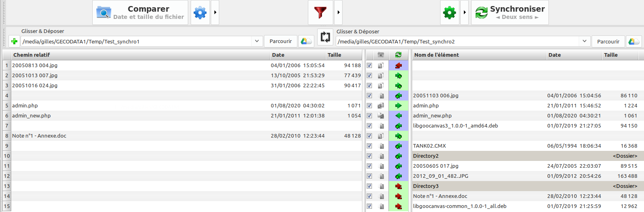The image size is (644, 212).
Task: Select left file 20050813 004.jpg
Action: (x=35, y=66)
